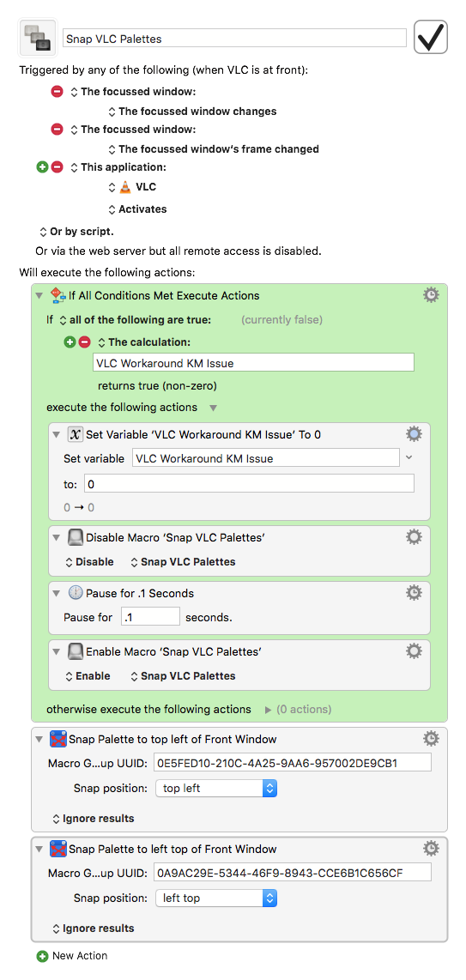
Task: Open gear menu for the Set Variable action
Action: point(414,433)
